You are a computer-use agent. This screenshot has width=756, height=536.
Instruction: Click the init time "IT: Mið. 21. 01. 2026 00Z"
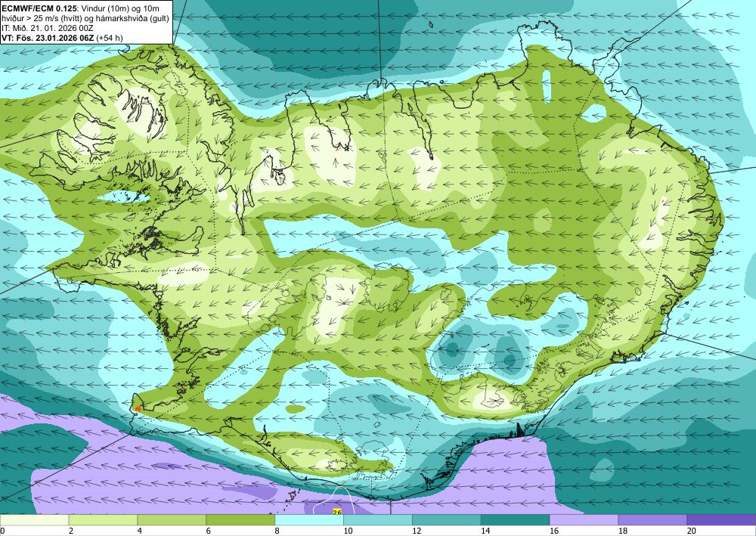pyautogui.click(x=47, y=28)
